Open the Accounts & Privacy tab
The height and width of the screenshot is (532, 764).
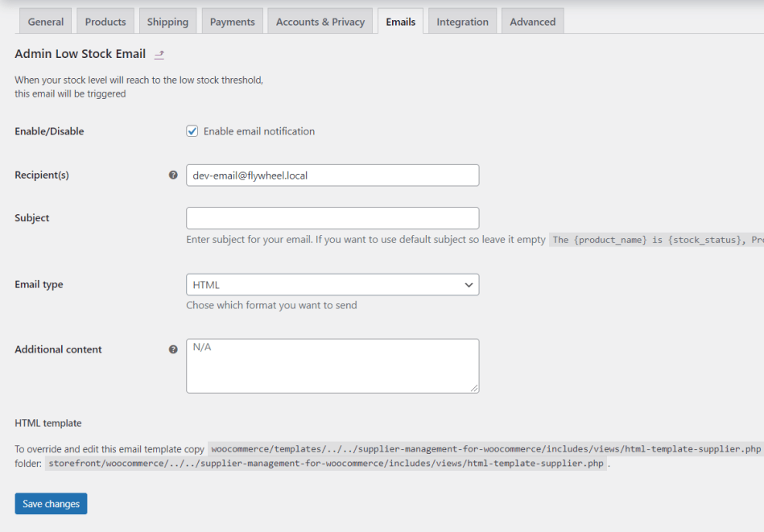pos(320,22)
